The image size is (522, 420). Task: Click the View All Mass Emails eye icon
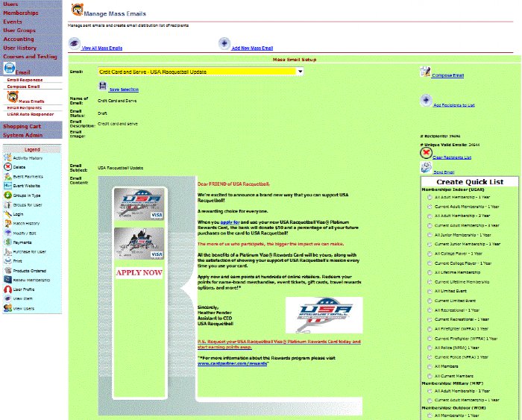pyautogui.click(x=75, y=43)
